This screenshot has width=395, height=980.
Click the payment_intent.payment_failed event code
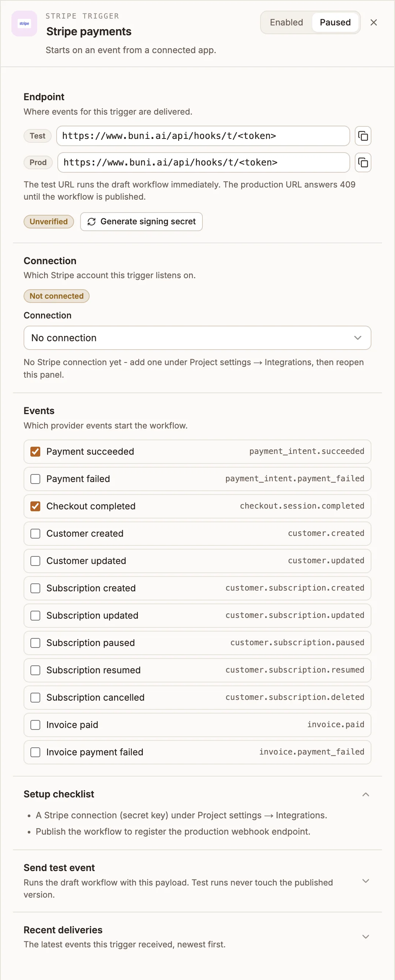click(x=295, y=479)
